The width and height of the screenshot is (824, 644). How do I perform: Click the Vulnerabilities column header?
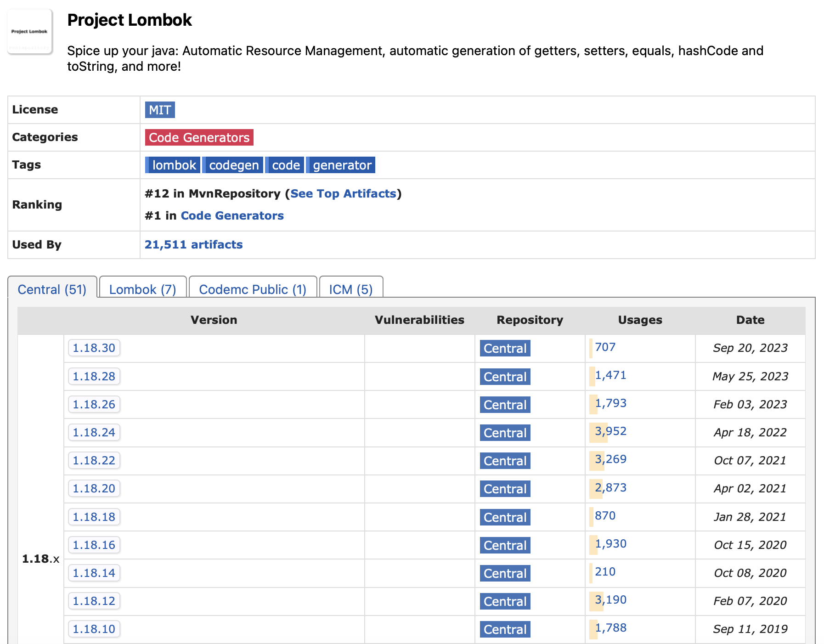click(x=419, y=320)
